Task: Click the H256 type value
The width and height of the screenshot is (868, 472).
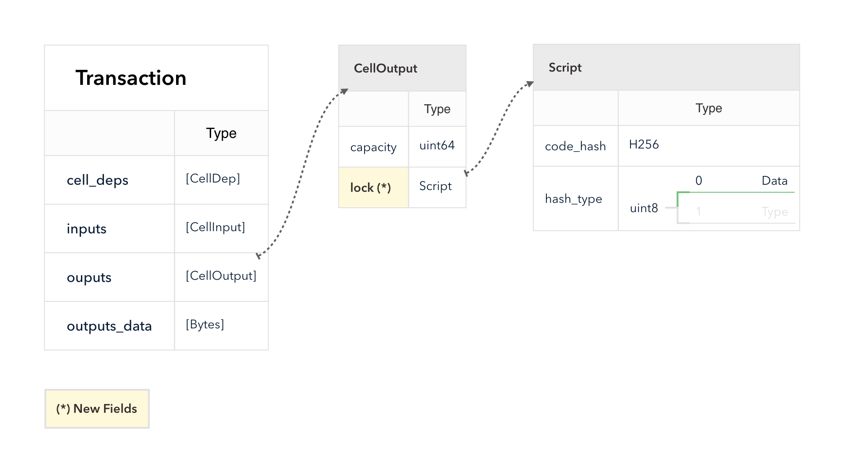Action: click(644, 145)
